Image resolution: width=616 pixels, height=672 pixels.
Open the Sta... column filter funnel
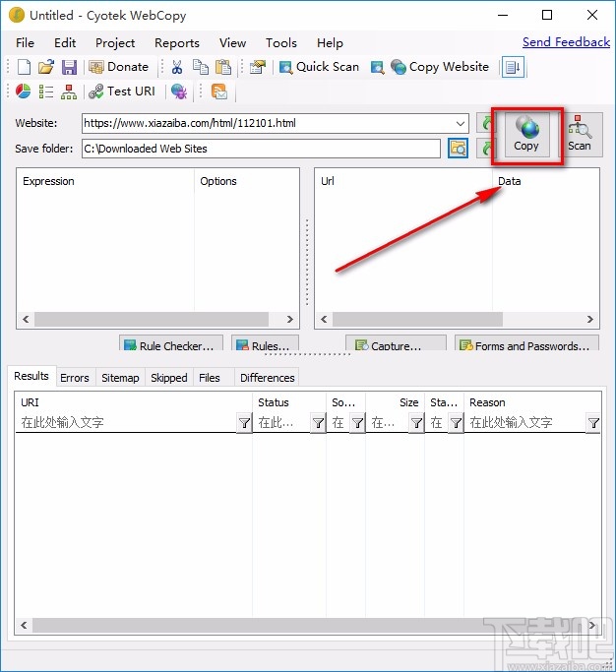[x=457, y=423]
